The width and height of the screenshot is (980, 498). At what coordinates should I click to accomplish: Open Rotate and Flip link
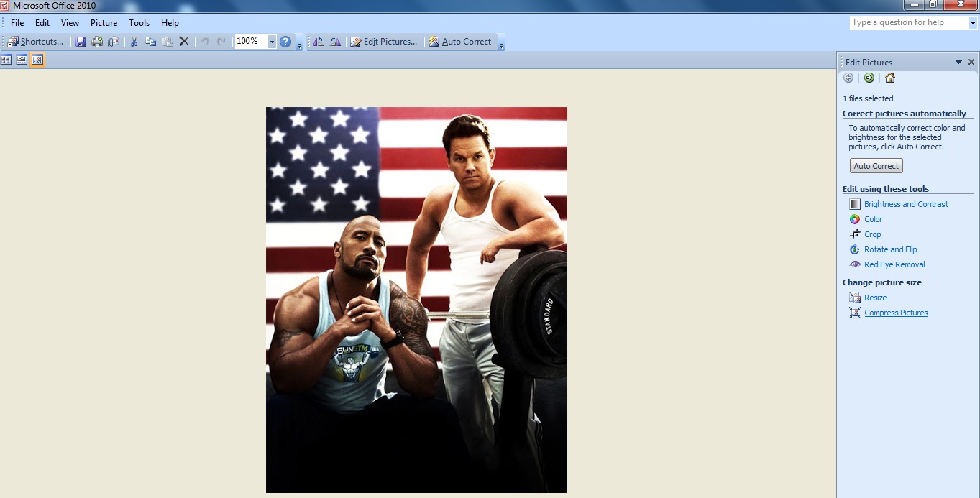(891, 249)
